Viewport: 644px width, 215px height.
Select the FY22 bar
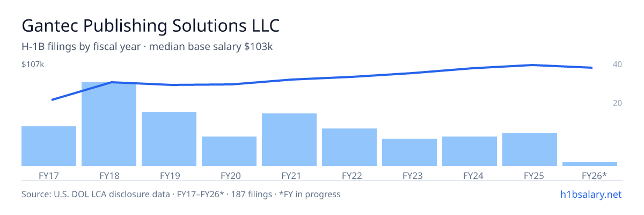tap(349, 147)
